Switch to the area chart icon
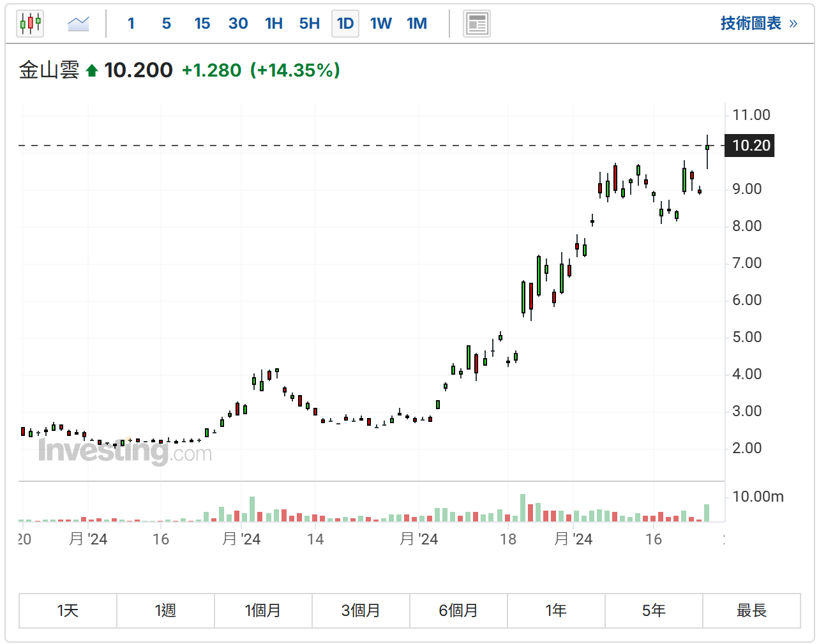The width and height of the screenshot is (819, 644). [78, 24]
